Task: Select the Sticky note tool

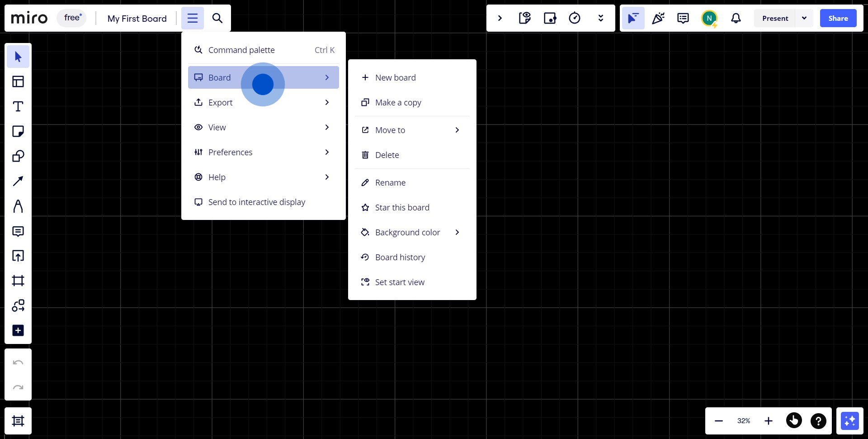Action: click(18, 131)
